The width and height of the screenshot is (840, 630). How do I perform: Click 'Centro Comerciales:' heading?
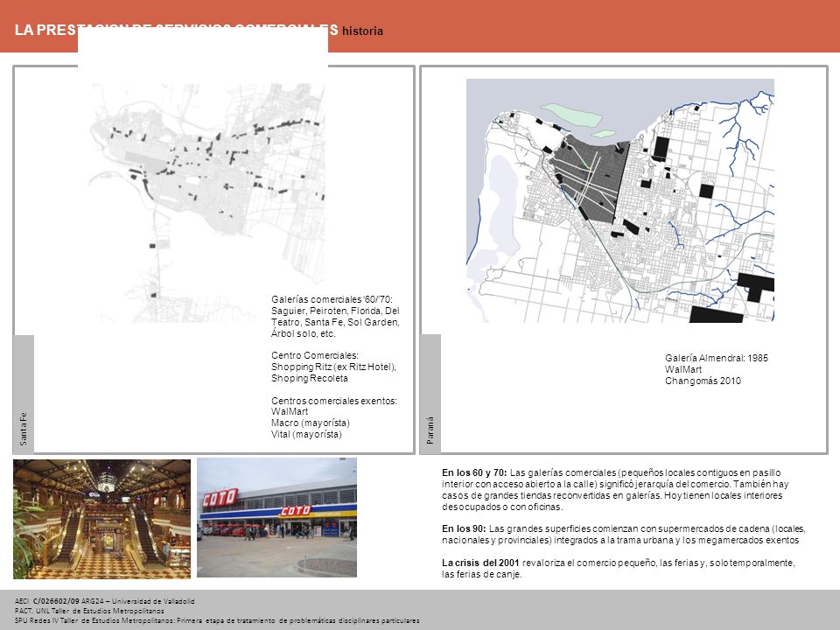click(314, 355)
